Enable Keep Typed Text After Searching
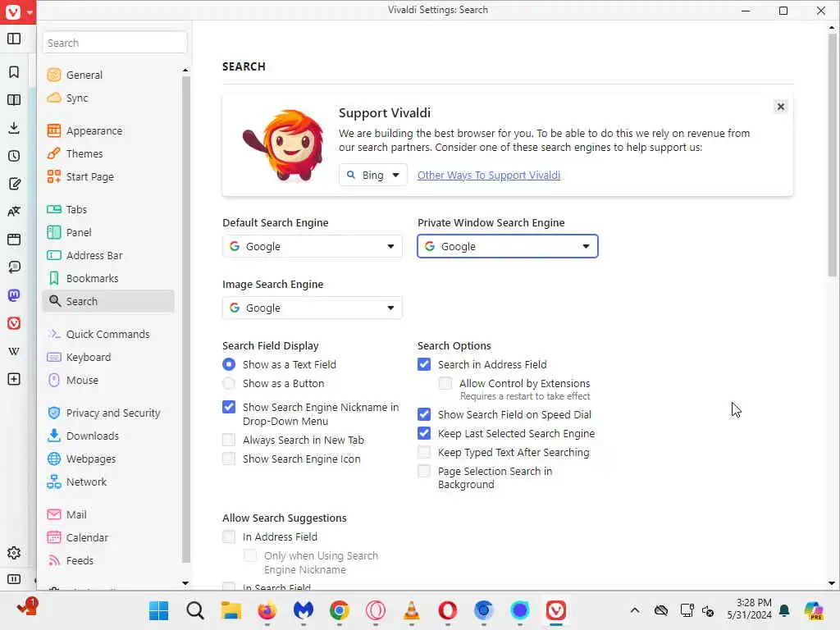This screenshot has height=630, width=840. pyautogui.click(x=424, y=453)
